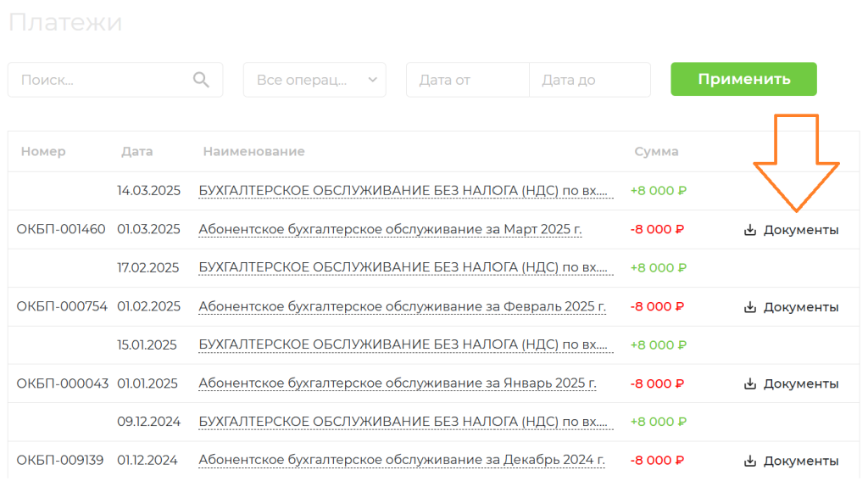Click the magnifier search icon
This screenshot has width=868, height=487.
pos(201,80)
